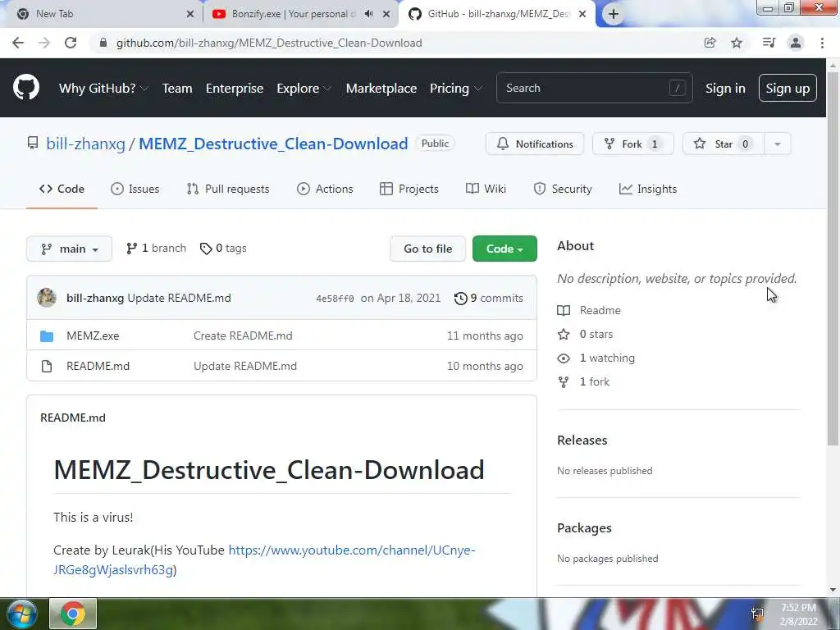Open Chrome three-dot menu

tap(822, 43)
